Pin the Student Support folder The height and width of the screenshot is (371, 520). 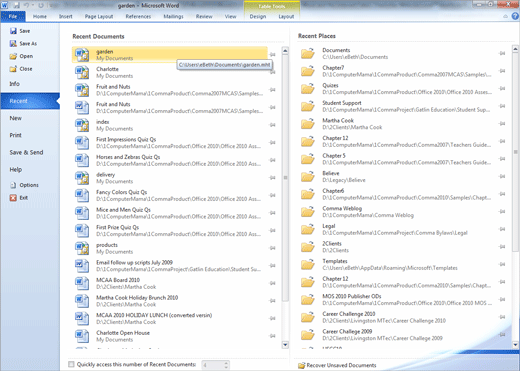click(x=502, y=106)
